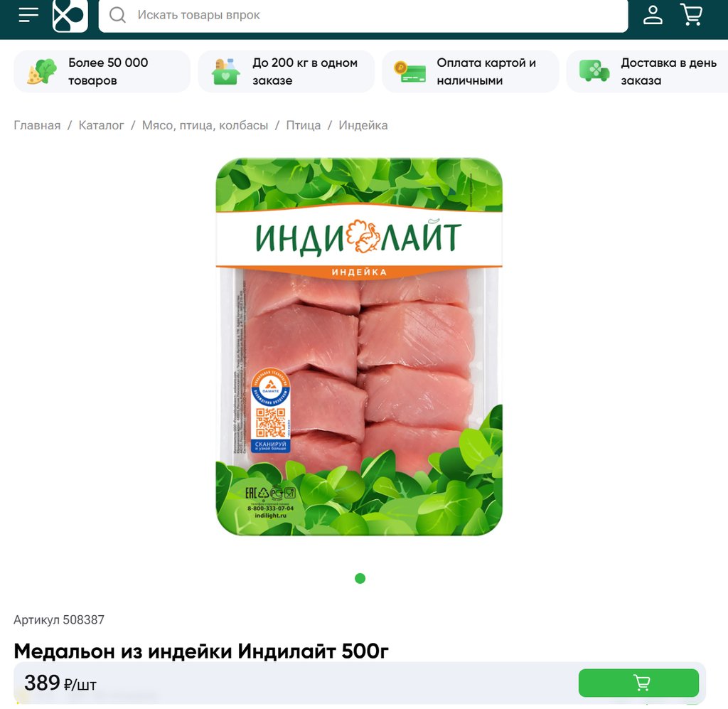Open 'Каталог' breadcrumb link
Screen dimensions: 728x709
point(101,125)
